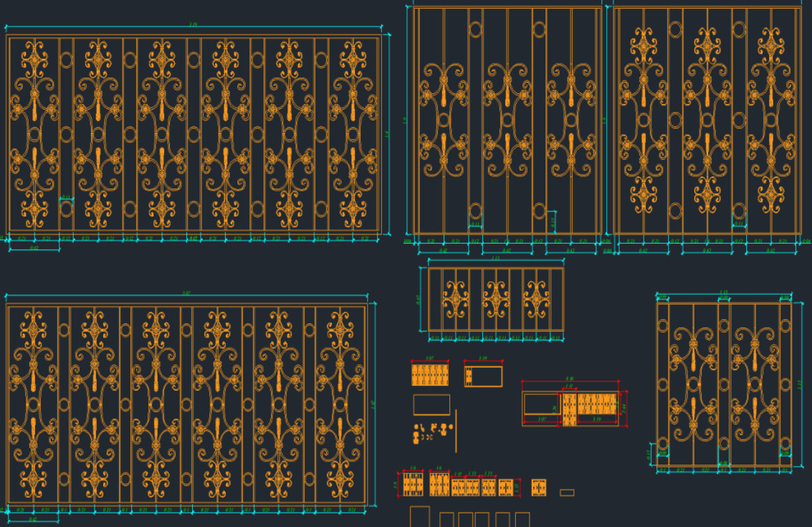The width and height of the screenshot is (812, 527).
Task: Pick the empty rectangle under the 3.07 thumbnail
Action: (x=431, y=404)
